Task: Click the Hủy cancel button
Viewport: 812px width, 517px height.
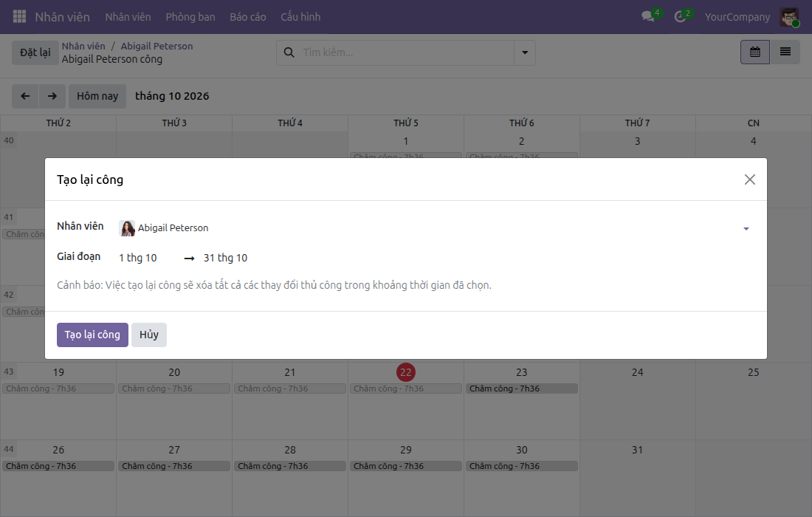Action: tap(148, 335)
